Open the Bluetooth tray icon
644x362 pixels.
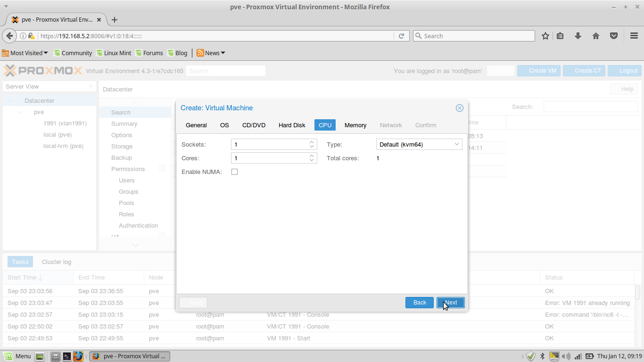[542, 356]
